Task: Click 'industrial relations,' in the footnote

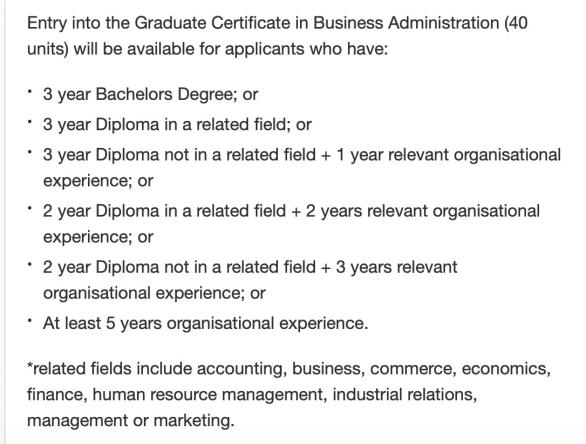Action: (405, 395)
